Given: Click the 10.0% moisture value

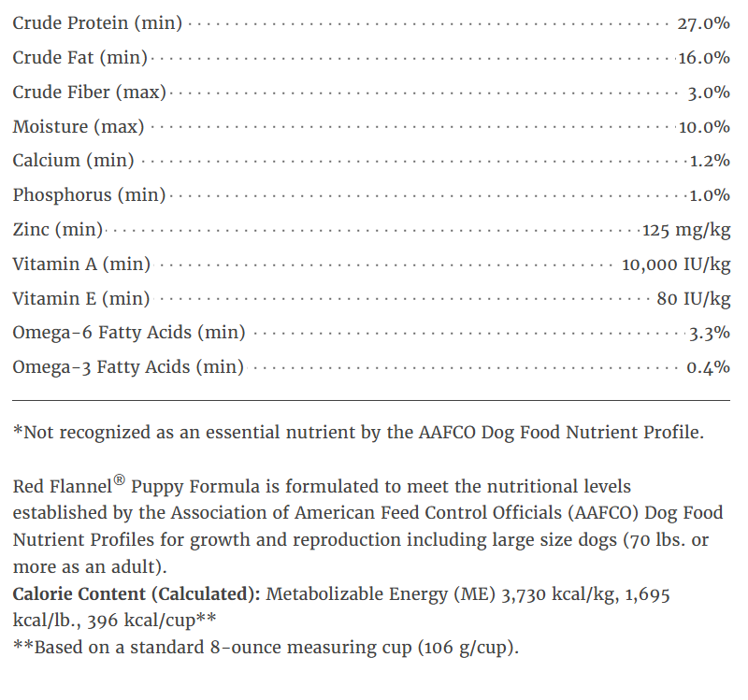Looking at the screenshot, I should (x=703, y=127).
